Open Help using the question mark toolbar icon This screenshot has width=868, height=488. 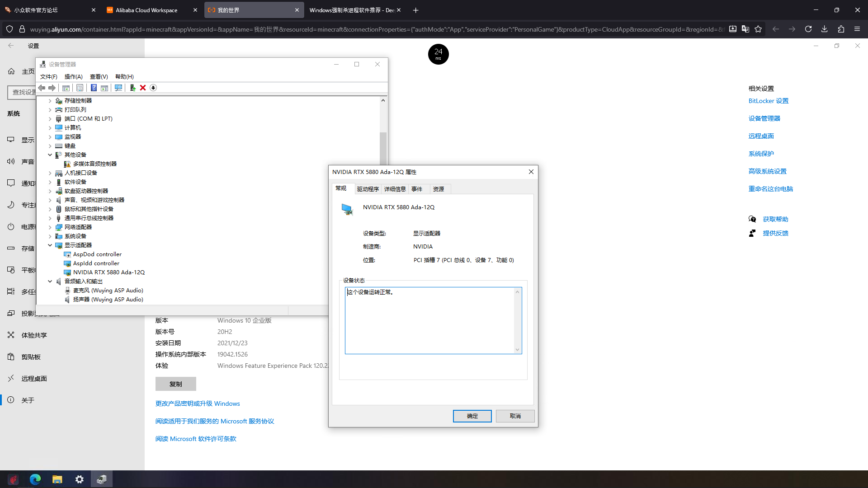coord(94,87)
